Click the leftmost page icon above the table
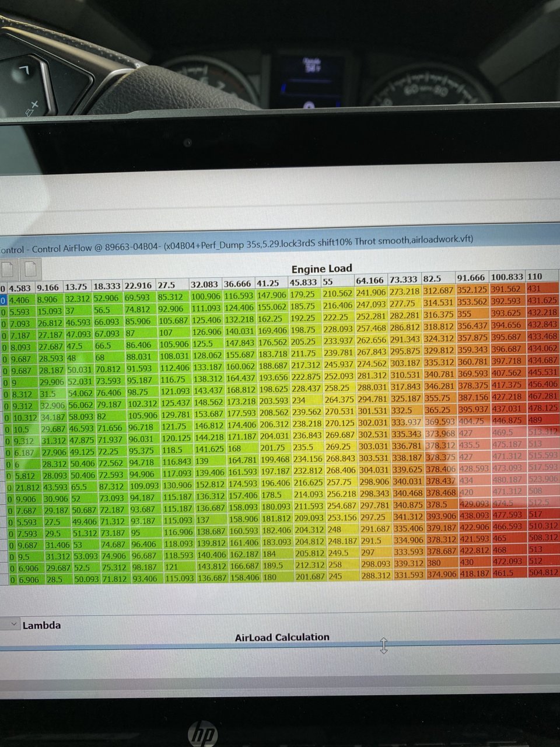Screen dimensions: 560x747 pyautogui.click(x=8, y=269)
